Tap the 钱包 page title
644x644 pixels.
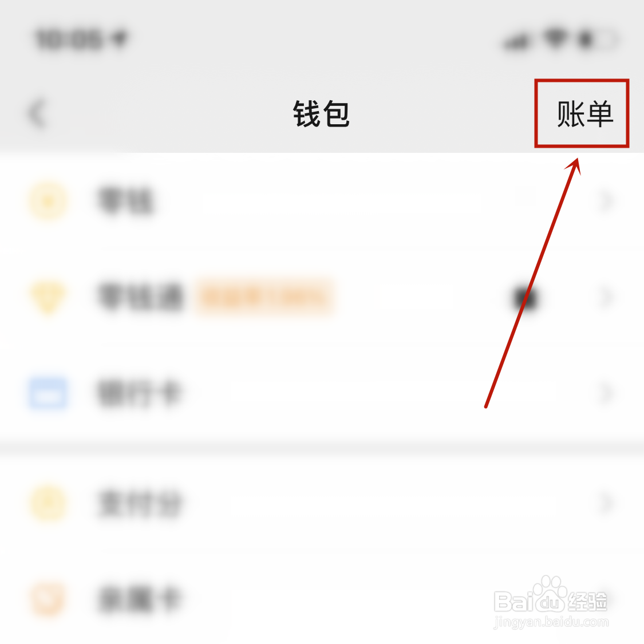321,114
